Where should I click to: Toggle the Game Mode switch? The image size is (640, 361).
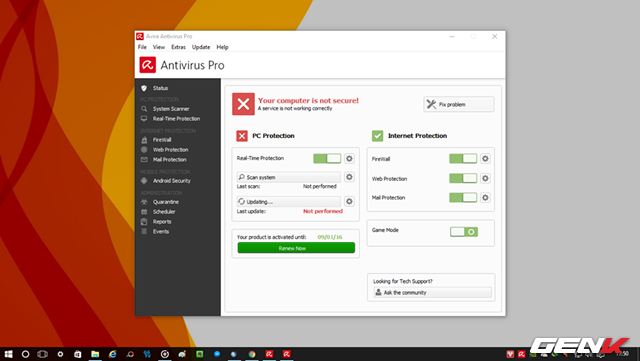click(x=464, y=232)
